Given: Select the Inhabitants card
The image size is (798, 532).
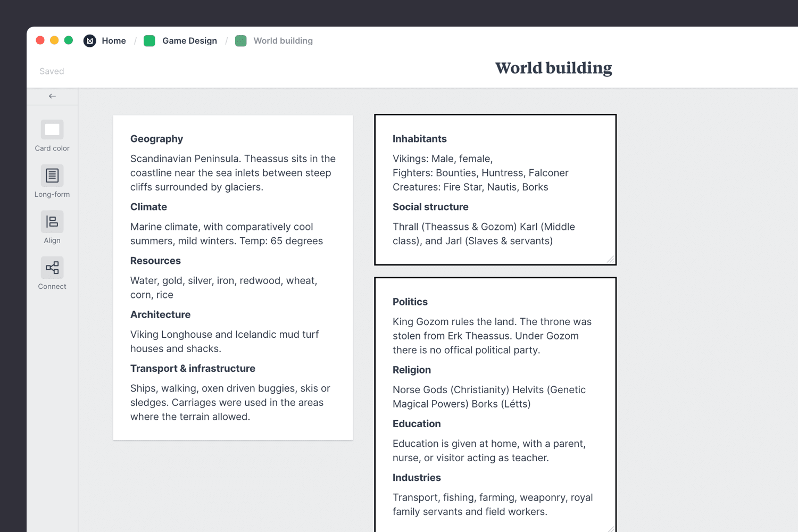Looking at the screenshot, I should [x=495, y=189].
